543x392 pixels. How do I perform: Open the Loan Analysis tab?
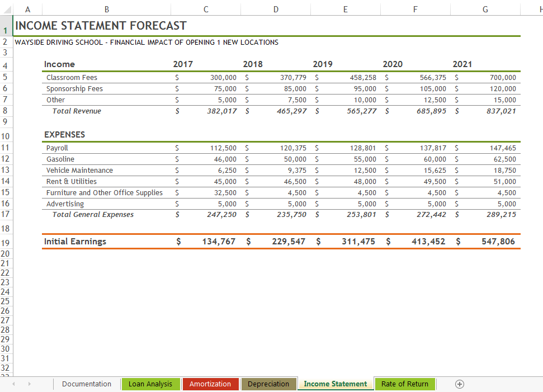click(150, 384)
